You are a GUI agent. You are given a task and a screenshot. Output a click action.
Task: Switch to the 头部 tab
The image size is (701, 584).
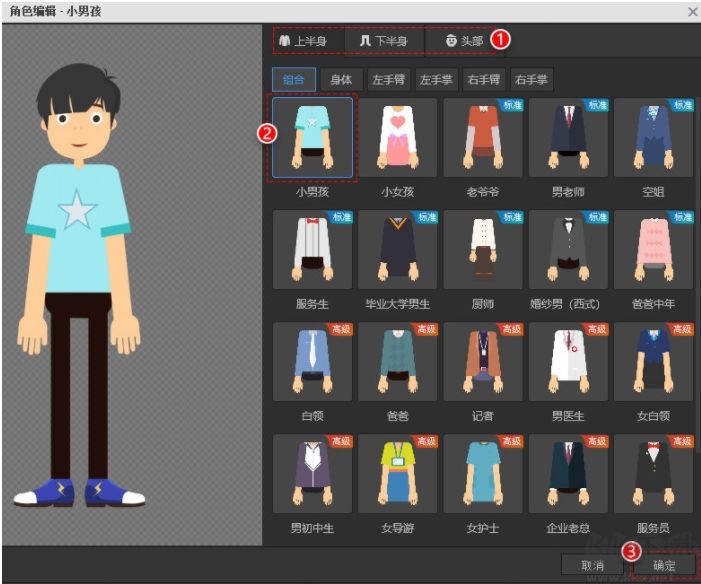point(464,41)
